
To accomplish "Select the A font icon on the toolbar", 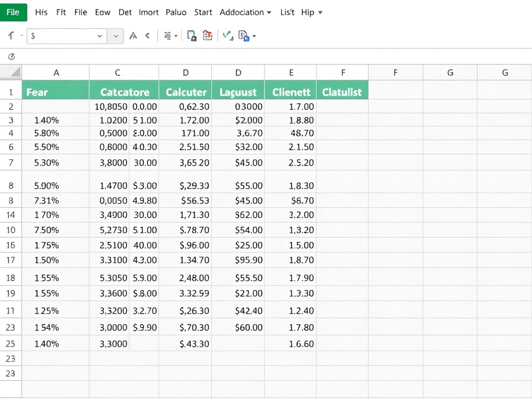I will pyautogui.click(x=133, y=35).
